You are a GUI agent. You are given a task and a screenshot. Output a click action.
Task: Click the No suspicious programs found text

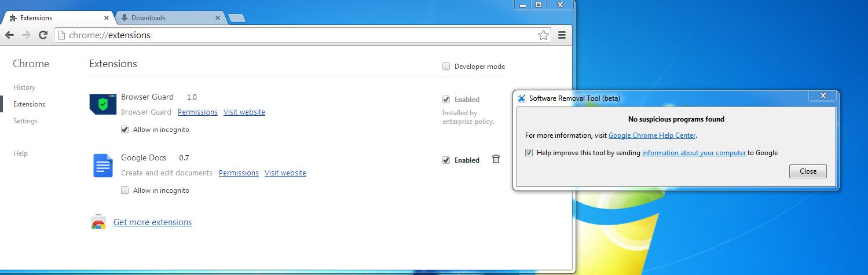tap(676, 119)
